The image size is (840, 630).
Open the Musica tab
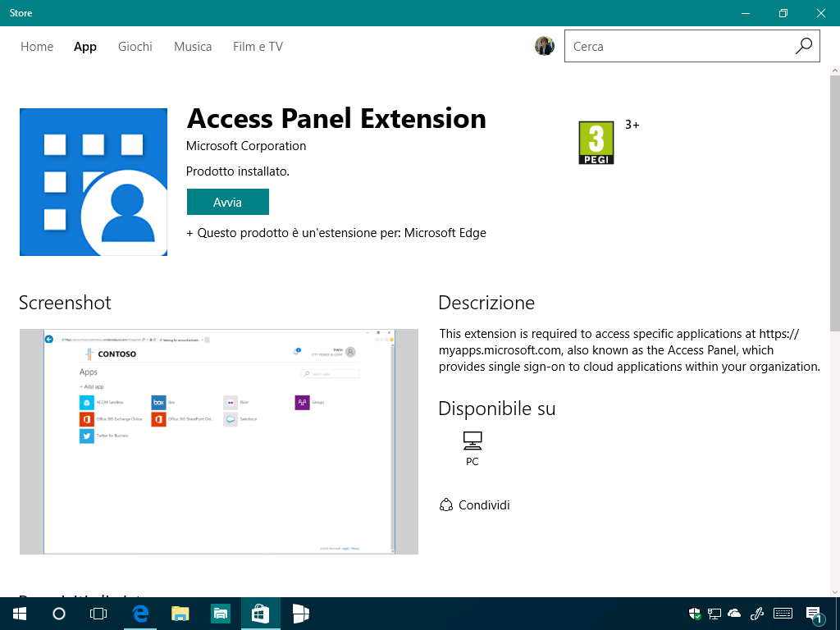coord(193,47)
